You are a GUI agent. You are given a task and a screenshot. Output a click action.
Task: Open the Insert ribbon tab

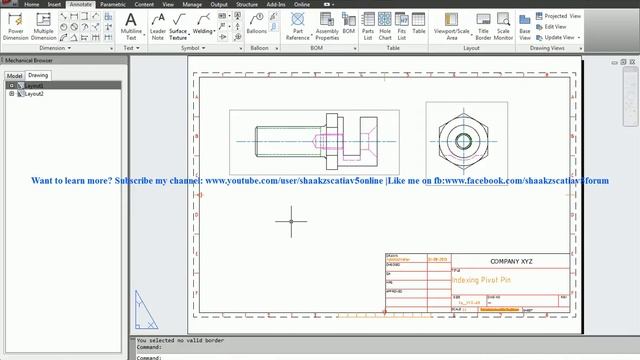pyautogui.click(x=54, y=4)
